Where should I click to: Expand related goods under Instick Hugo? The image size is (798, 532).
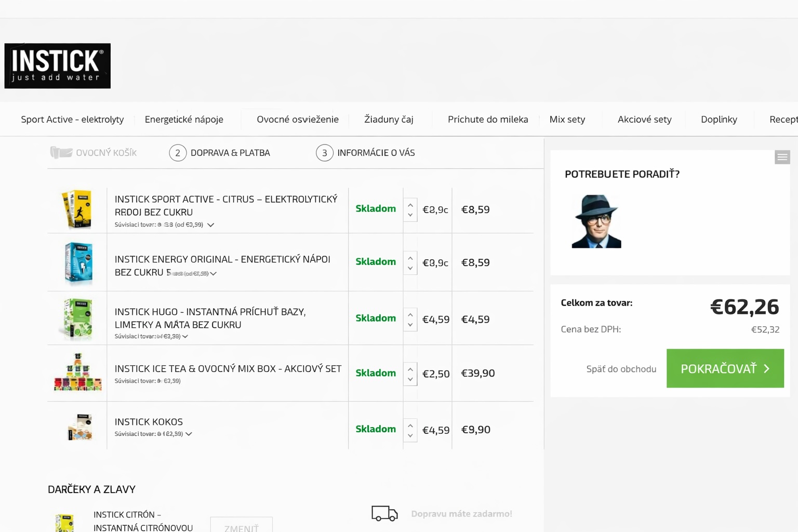pyautogui.click(x=185, y=337)
